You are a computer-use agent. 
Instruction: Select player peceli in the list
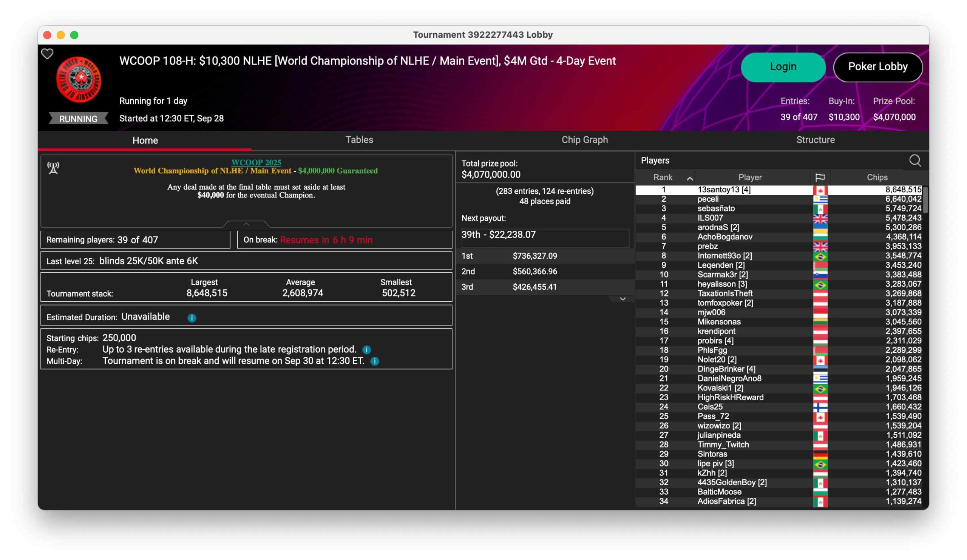[708, 199]
